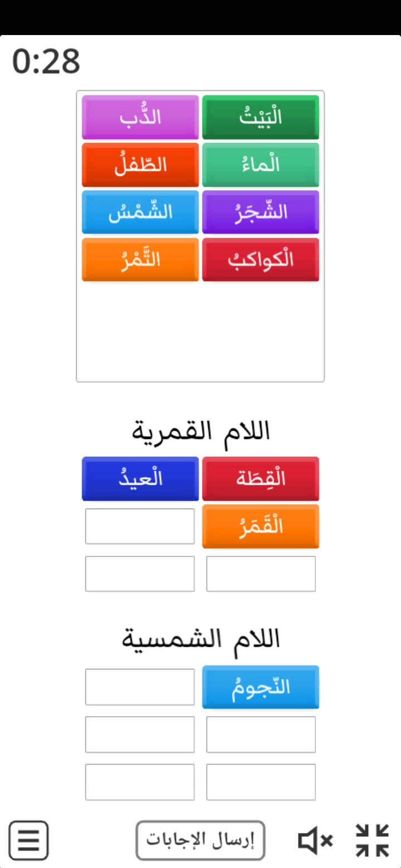Select the orange التَّمْرُ tile

[140, 260]
